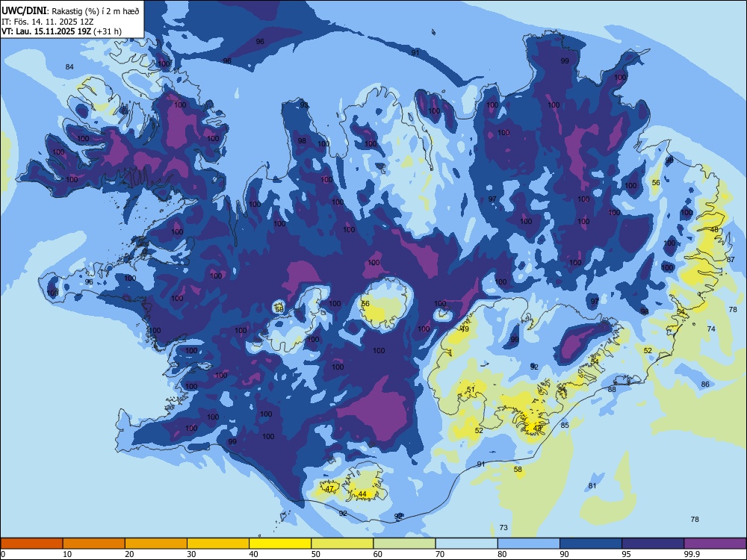Image resolution: width=747 pixels, height=560 pixels.
Task: Click the '74' humidity value on map
Action: pos(711,329)
